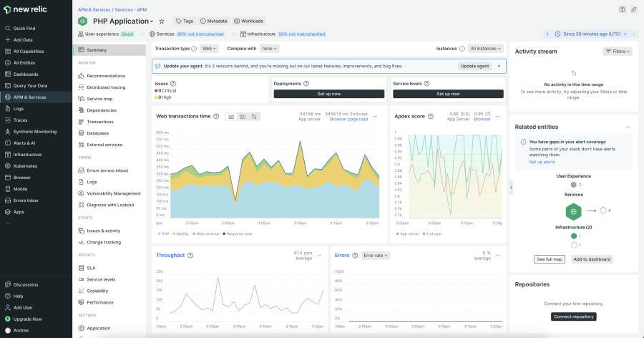
Task: Click help icon beside Apdex score title
Action: (x=431, y=116)
